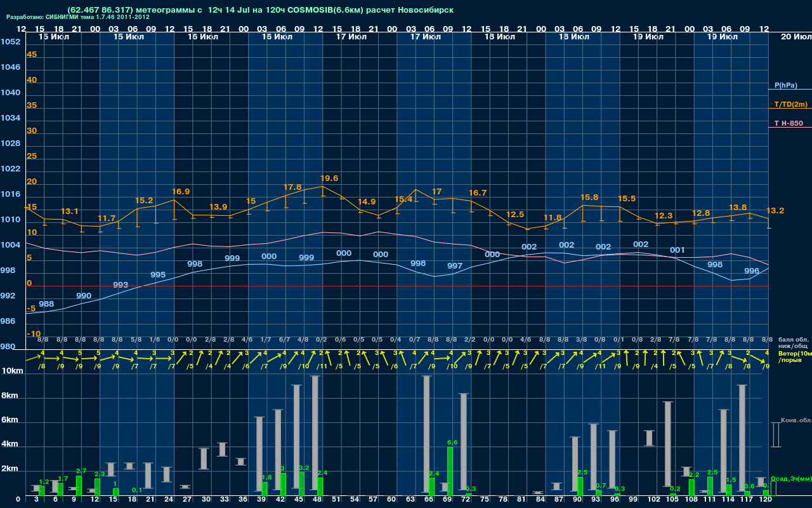
Task: Click the -10 temperature axis label
Action: (x=34, y=334)
